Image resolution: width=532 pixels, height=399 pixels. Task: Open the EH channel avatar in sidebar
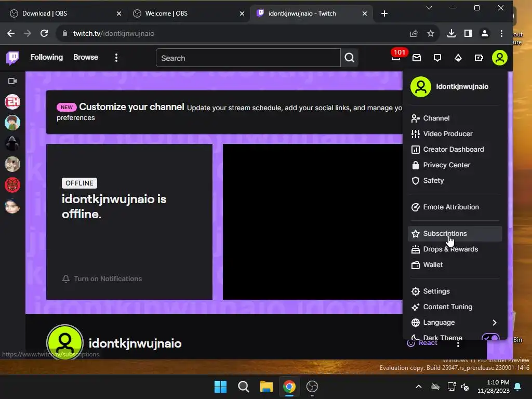click(12, 102)
